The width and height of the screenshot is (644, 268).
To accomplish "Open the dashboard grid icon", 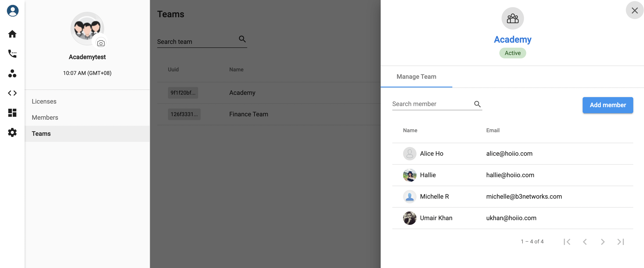I will [12, 113].
